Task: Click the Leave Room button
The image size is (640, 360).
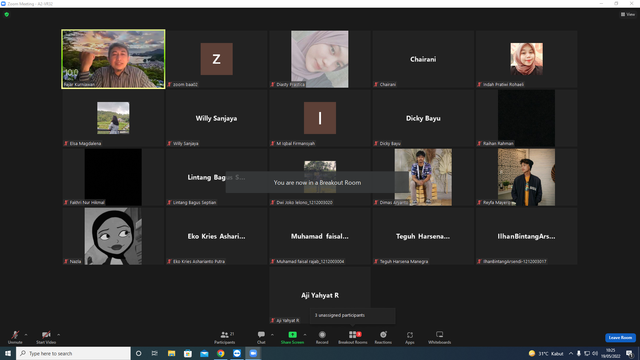Action: click(x=620, y=338)
